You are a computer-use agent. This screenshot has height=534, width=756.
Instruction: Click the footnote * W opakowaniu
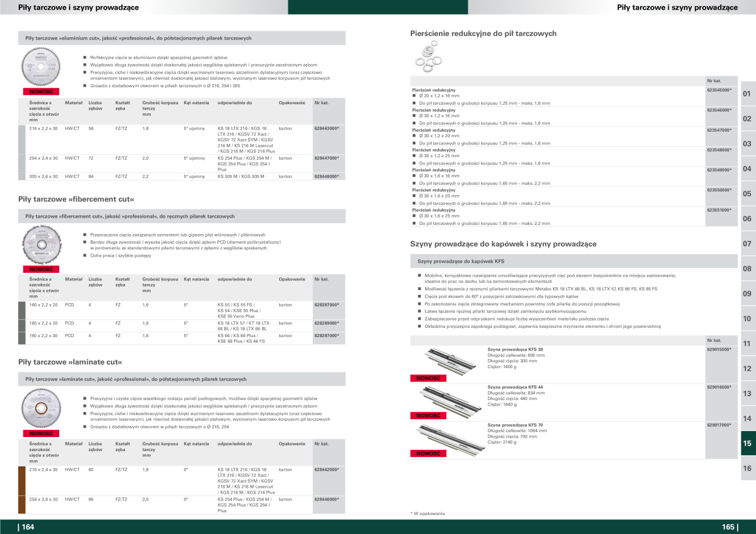pyautogui.click(x=427, y=513)
